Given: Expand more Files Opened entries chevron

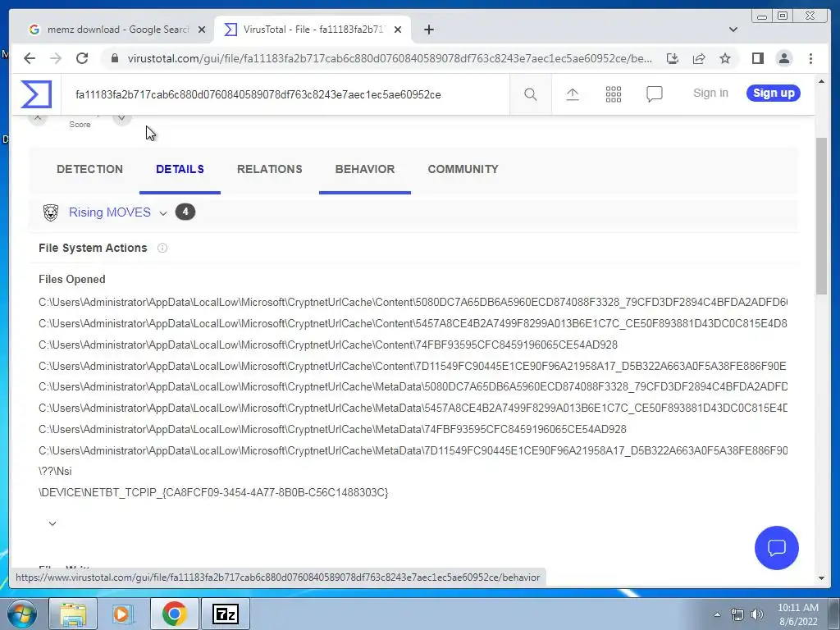Looking at the screenshot, I should (52, 523).
